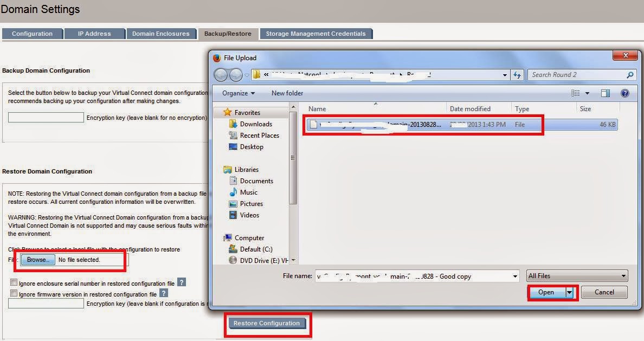Select Downloads in Favorites

pyautogui.click(x=255, y=124)
